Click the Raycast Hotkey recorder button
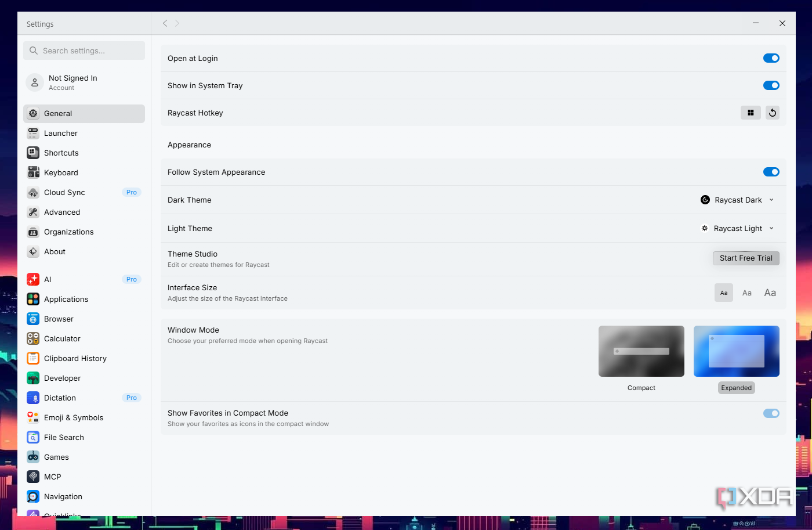The image size is (812, 530). (751, 113)
